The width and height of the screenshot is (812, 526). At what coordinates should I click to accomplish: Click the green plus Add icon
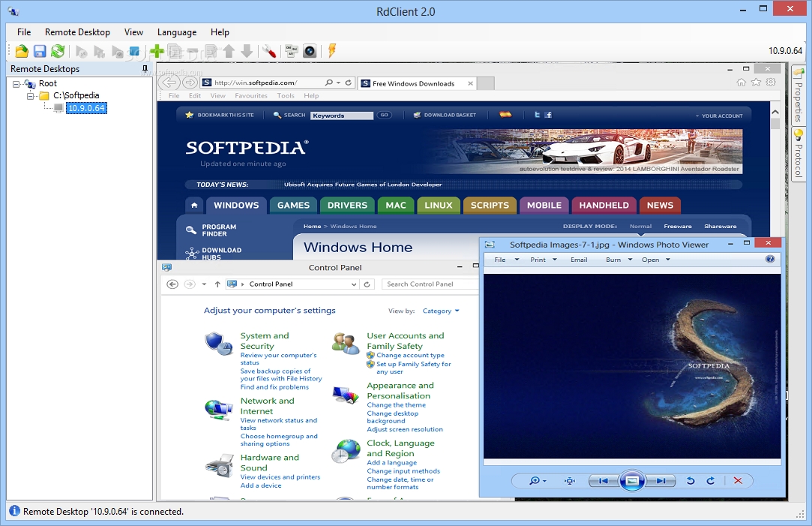157,51
